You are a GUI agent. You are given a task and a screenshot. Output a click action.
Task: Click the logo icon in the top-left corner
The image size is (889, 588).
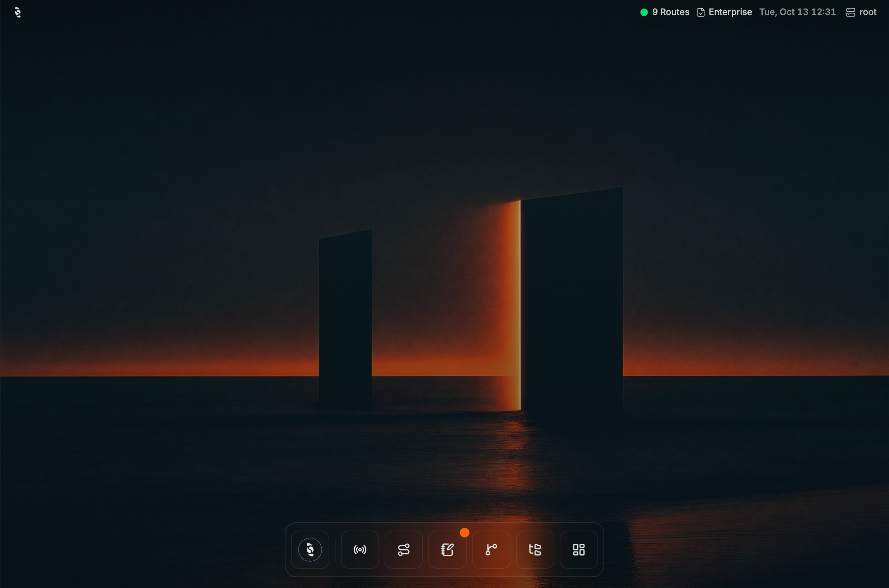coord(18,12)
